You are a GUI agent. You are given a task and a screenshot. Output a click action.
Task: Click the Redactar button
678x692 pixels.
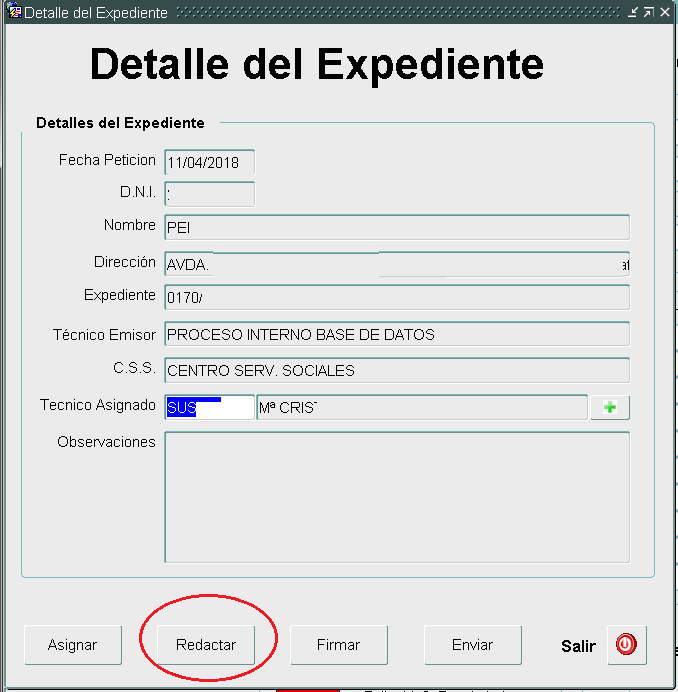(x=206, y=645)
